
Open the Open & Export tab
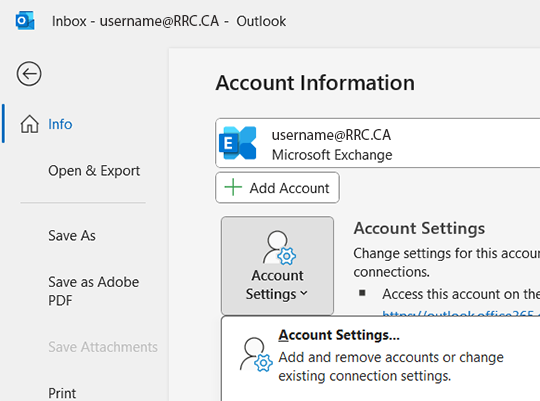tap(94, 171)
